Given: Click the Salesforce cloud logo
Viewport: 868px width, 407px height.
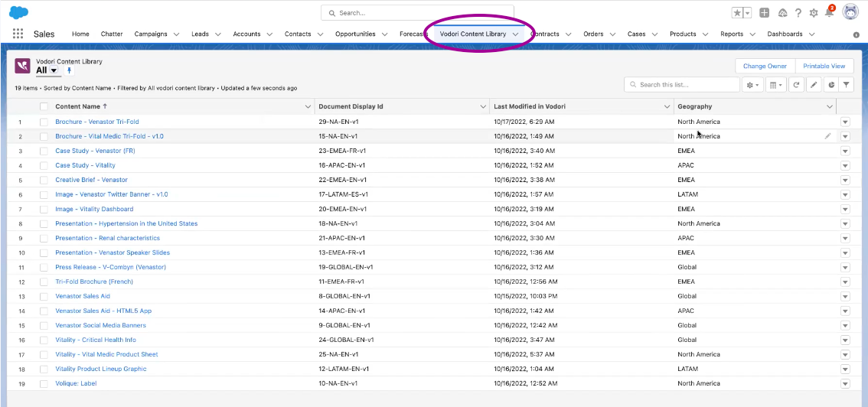Looking at the screenshot, I should [19, 12].
